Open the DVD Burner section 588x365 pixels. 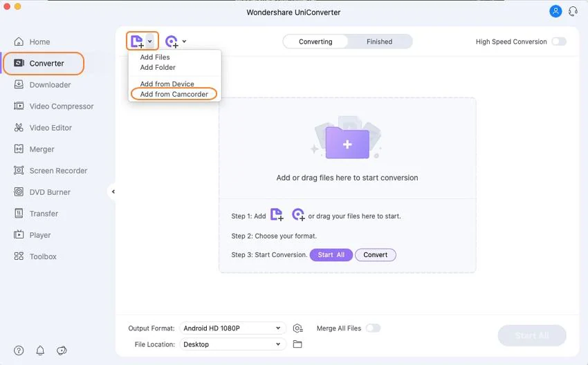click(x=42, y=192)
